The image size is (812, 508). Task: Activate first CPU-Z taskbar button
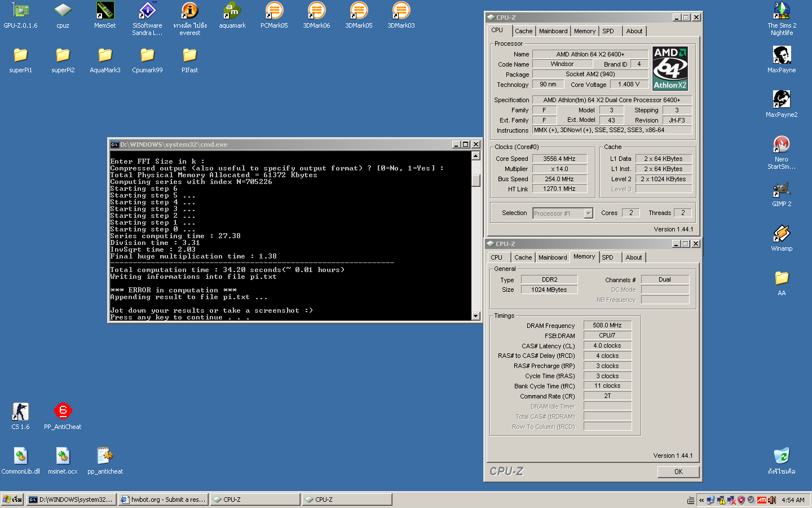pyautogui.click(x=255, y=500)
